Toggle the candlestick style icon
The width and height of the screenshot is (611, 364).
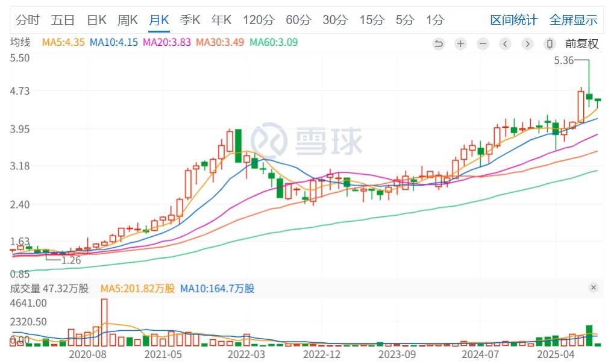pyautogui.click(x=550, y=43)
